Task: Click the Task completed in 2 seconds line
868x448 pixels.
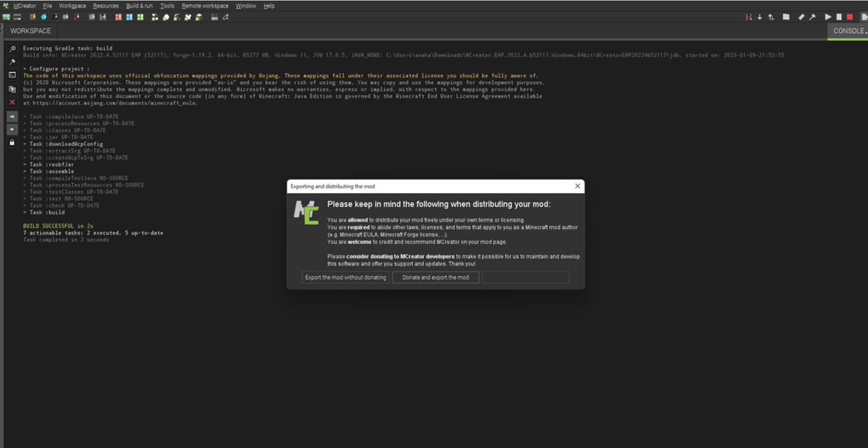Action: pos(66,240)
